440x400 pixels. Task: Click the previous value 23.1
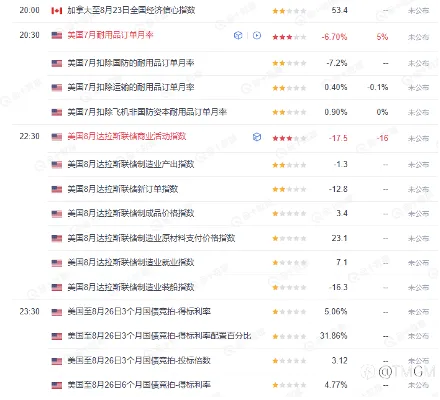click(340, 238)
